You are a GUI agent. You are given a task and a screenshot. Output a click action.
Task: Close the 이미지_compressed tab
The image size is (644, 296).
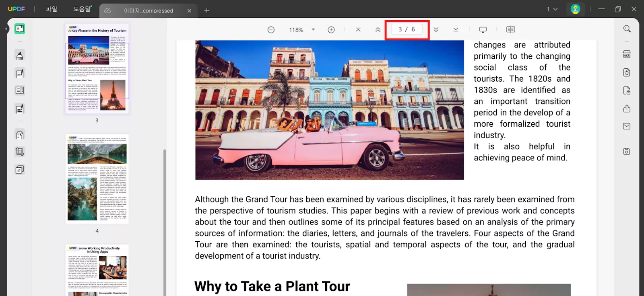(190, 11)
